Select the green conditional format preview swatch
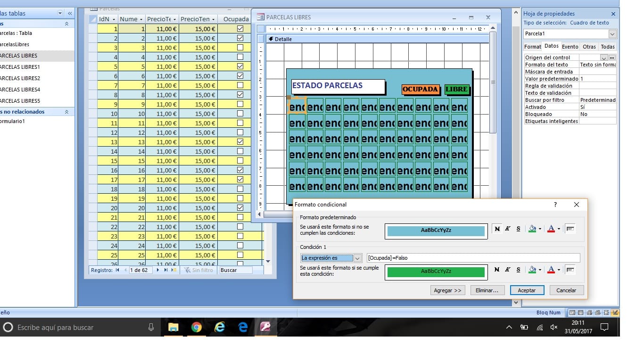This screenshot has width=644, height=362. (x=436, y=272)
